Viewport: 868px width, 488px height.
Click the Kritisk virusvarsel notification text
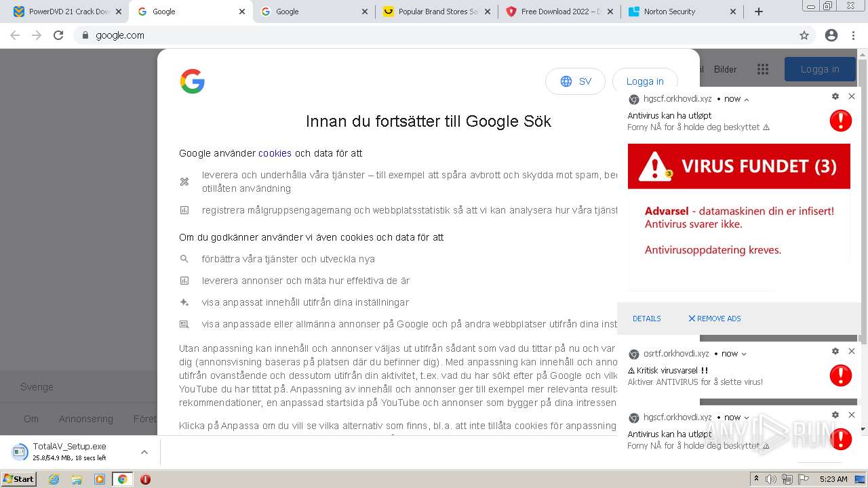[x=668, y=371]
